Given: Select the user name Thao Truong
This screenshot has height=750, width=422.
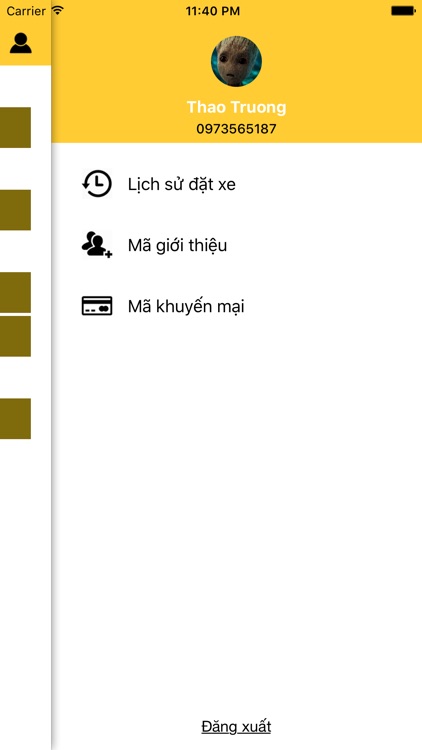Looking at the screenshot, I should coord(236,107).
